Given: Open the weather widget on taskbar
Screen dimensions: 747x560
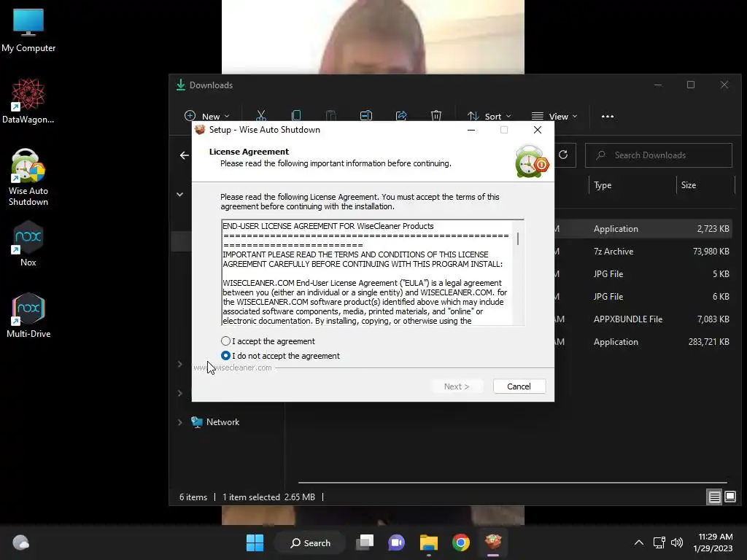Looking at the screenshot, I should [x=20, y=542].
